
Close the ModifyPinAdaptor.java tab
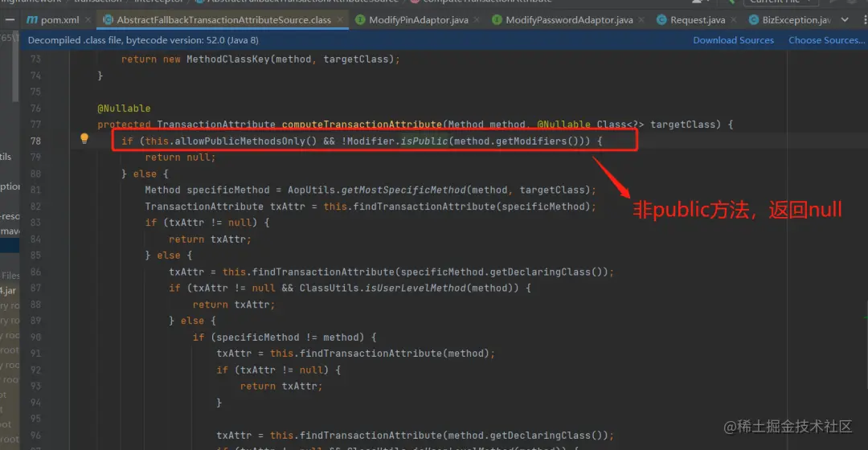coord(477,20)
